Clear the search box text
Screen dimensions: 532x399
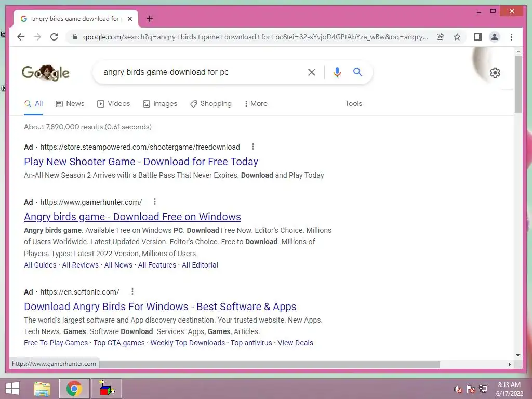[x=312, y=72]
